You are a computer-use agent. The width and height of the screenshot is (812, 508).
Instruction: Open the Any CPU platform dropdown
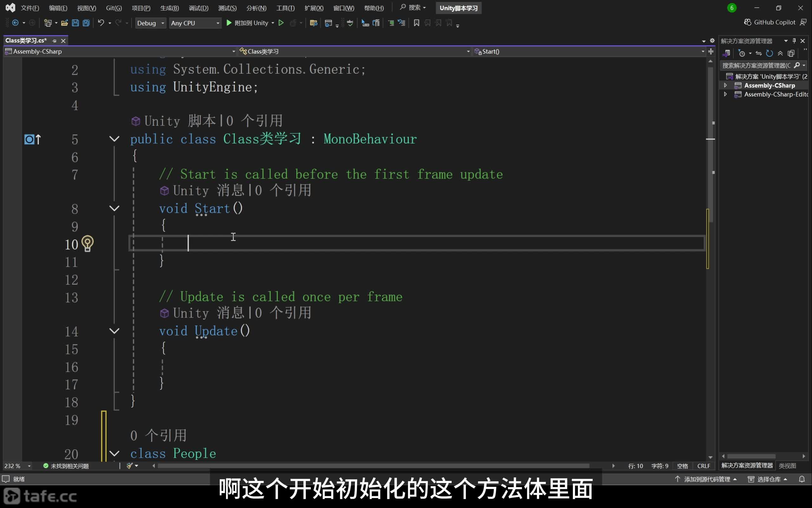click(195, 23)
